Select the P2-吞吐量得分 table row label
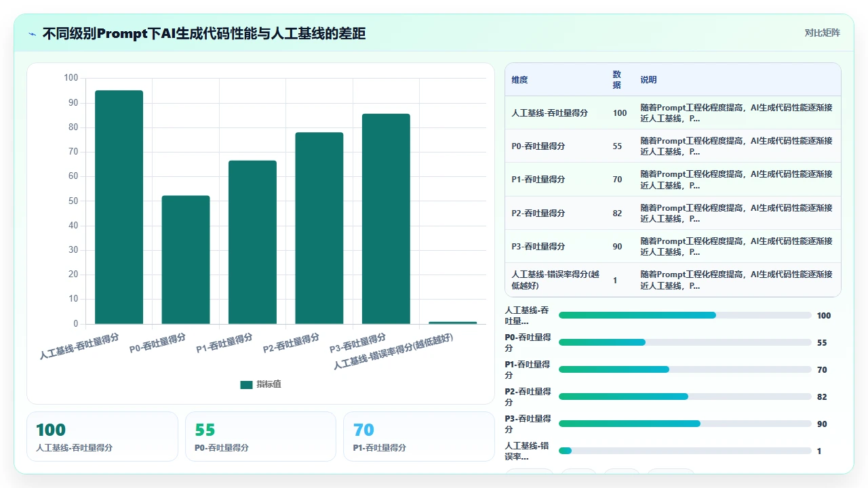 coord(538,213)
